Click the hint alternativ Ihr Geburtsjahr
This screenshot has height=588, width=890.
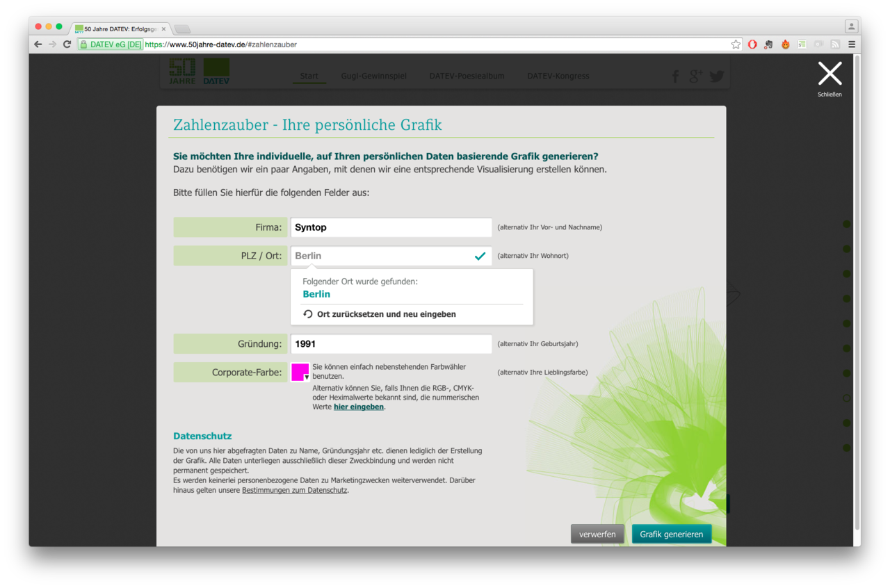[537, 343]
